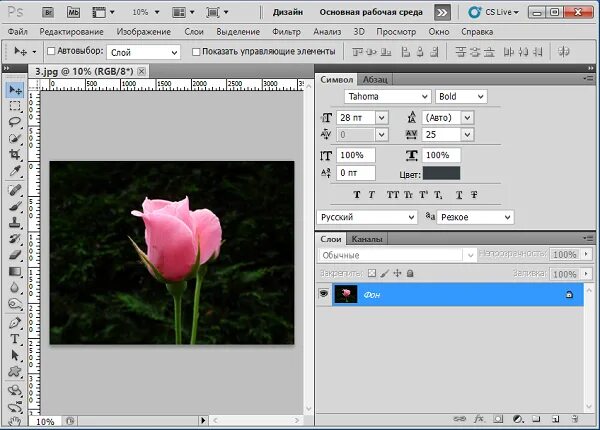The image size is (600, 430).
Task: Create a new layer icon
Action: (x=556, y=419)
